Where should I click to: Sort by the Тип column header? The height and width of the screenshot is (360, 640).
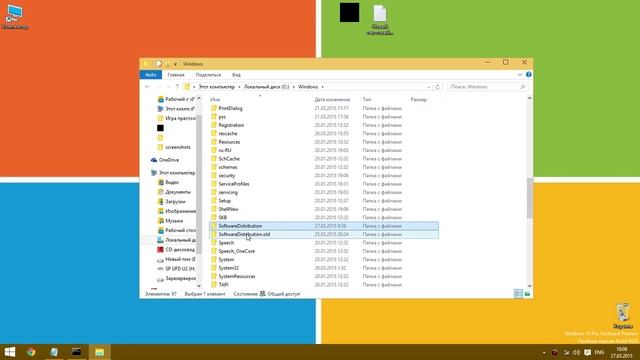(367, 99)
